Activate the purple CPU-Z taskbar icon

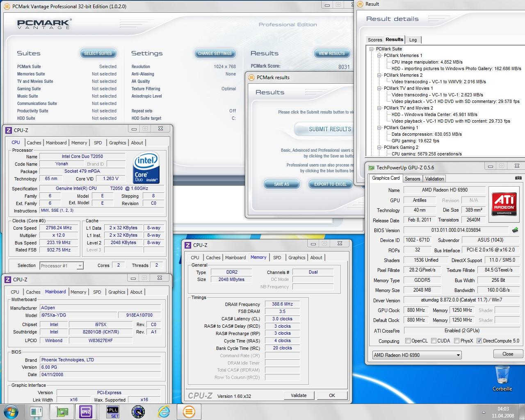click(x=86, y=412)
